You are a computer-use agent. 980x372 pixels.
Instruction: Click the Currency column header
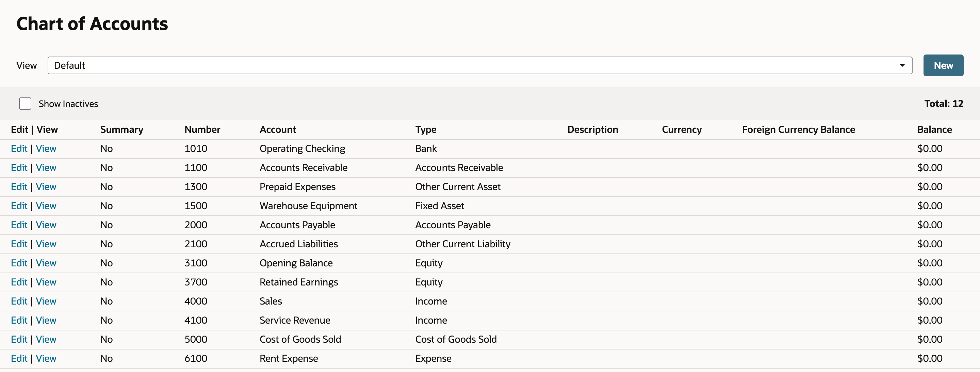tap(682, 129)
